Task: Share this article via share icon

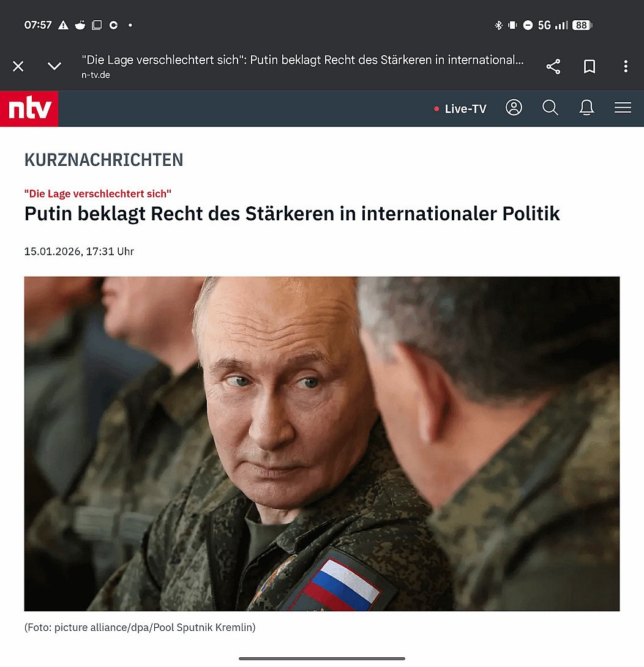Action: click(553, 66)
